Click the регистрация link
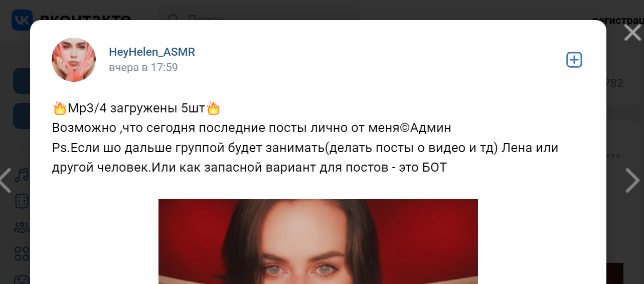The width and height of the screenshot is (644, 284). pyautogui.click(x=618, y=20)
